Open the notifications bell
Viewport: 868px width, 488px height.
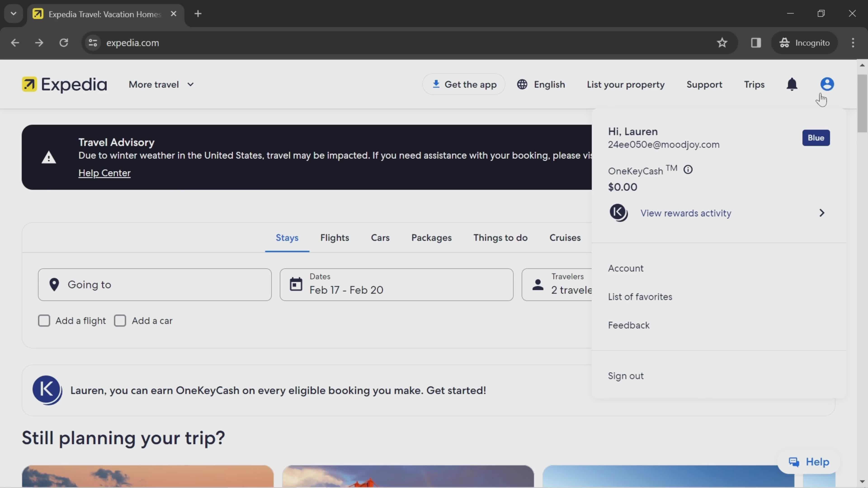click(x=792, y=84)
